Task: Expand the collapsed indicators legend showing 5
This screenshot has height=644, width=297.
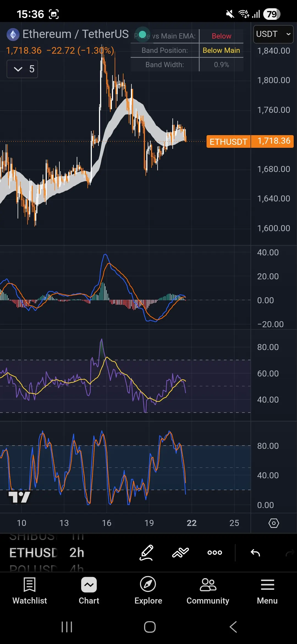Action: coord(22,69)
